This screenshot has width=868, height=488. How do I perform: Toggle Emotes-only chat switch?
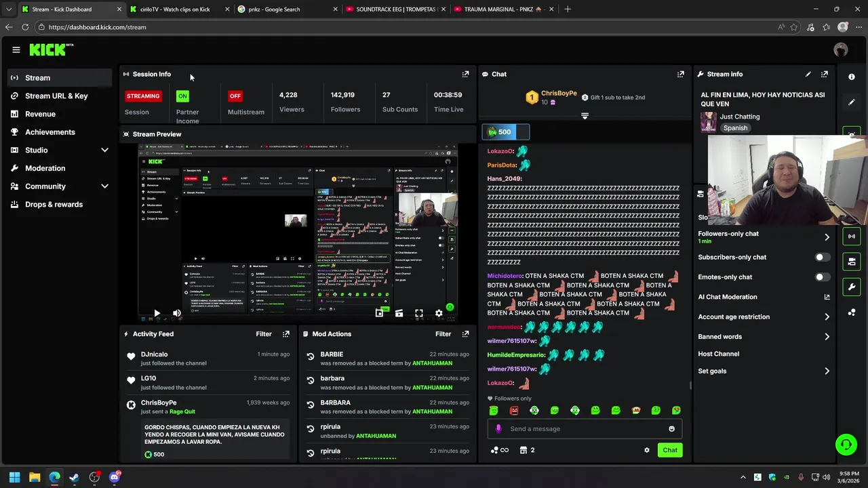pyautogui.click(x=821, y=277)
